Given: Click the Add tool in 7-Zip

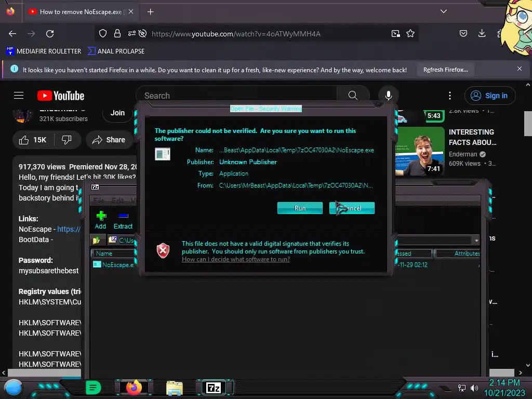Looking at the screenshot, I should tap(100, 220).
